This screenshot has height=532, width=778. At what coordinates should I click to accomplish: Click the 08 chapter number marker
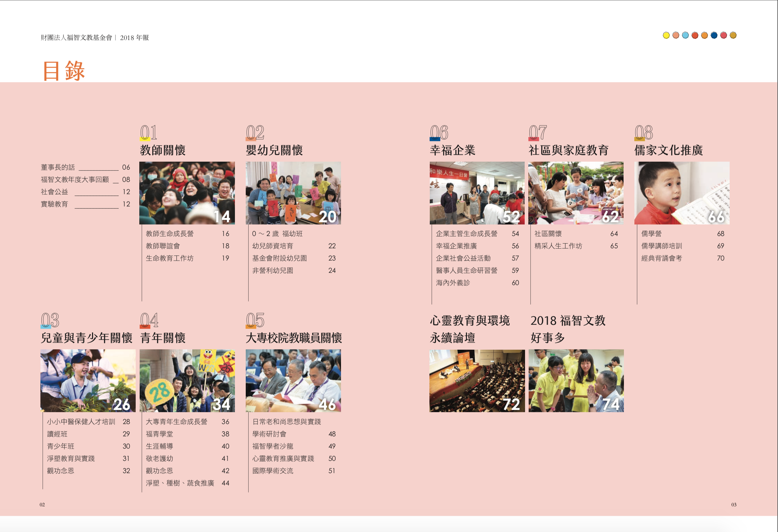(643, 132)
